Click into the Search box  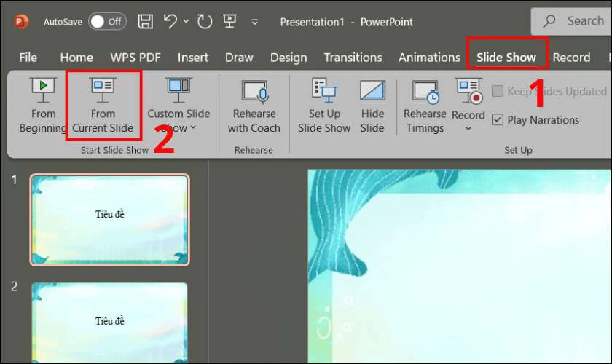click(x=571, y=21)
